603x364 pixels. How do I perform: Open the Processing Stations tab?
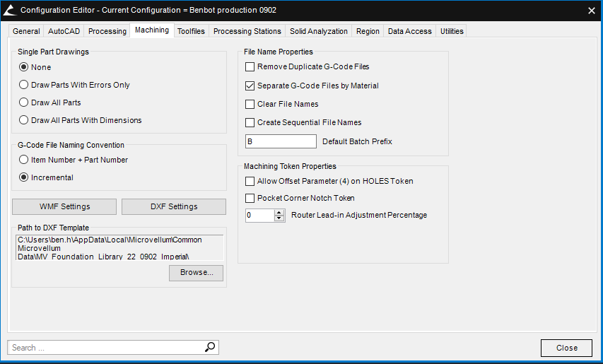click(247, 31)
